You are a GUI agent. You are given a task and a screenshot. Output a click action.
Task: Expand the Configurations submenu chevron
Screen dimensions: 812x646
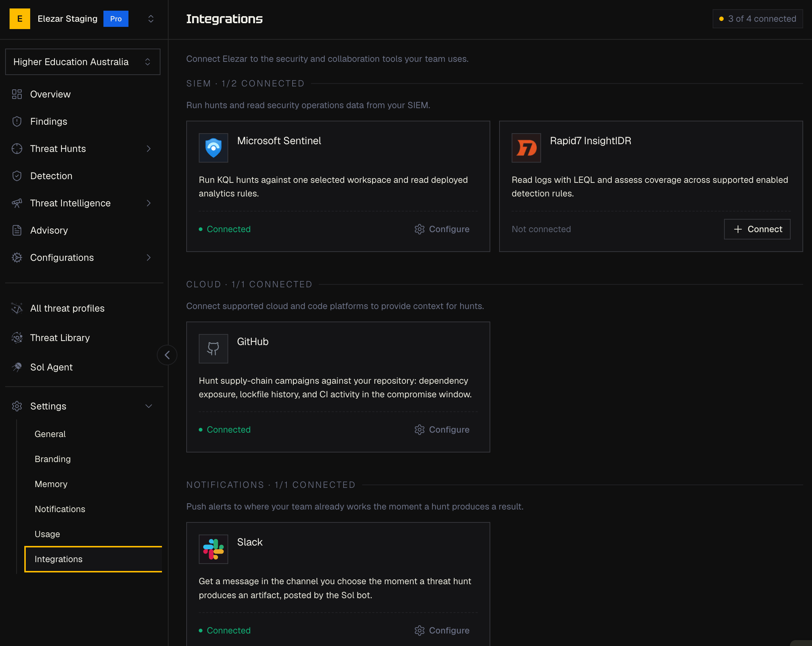[x=148, y=258]
